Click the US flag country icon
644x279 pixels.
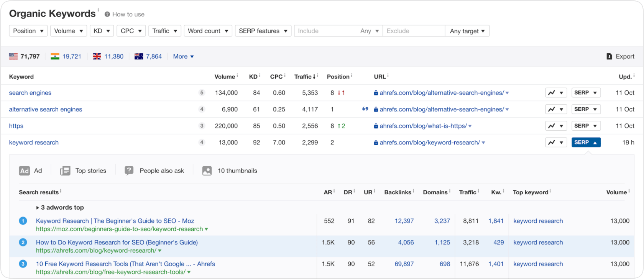click(13, 56)
